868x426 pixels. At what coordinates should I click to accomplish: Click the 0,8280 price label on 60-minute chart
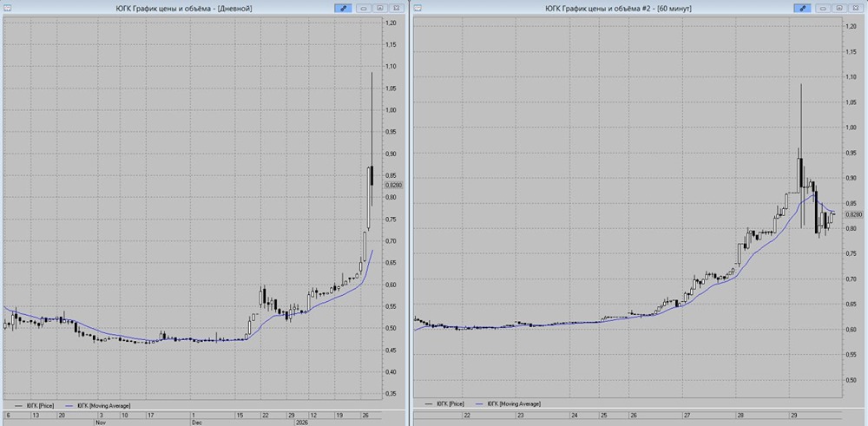point(853,213)
